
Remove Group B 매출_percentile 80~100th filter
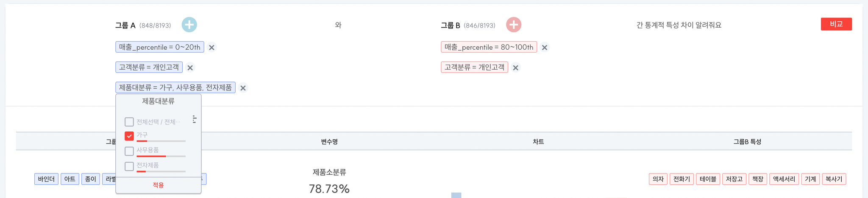[545, 47]
